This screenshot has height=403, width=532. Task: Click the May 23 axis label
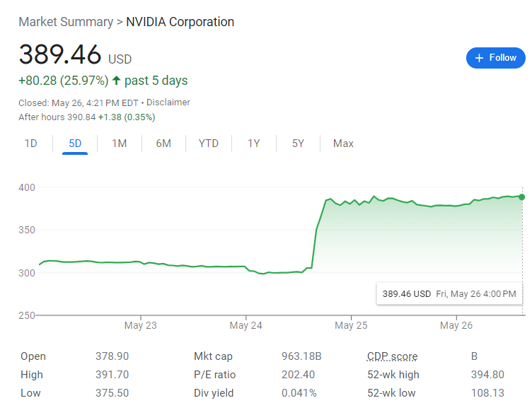point(140,326)
